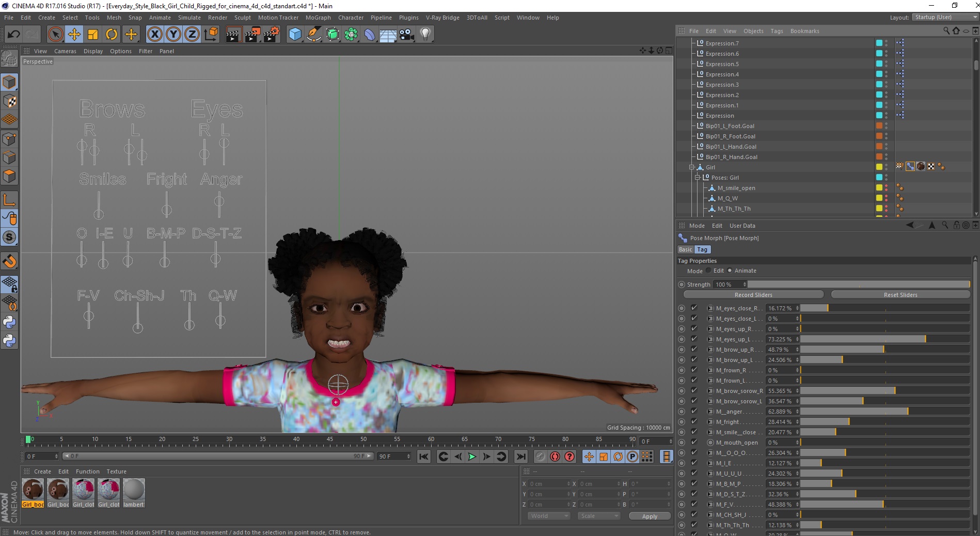
Task: Click the Floor/Environment icon
Action: [x=388, y=35]
